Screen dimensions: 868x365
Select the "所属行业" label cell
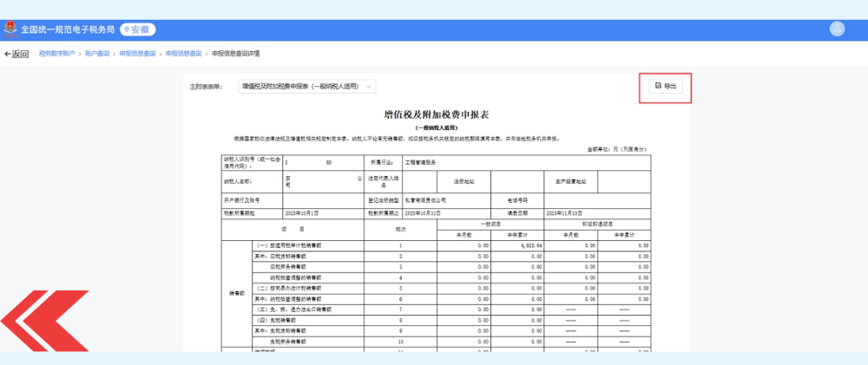384,163
